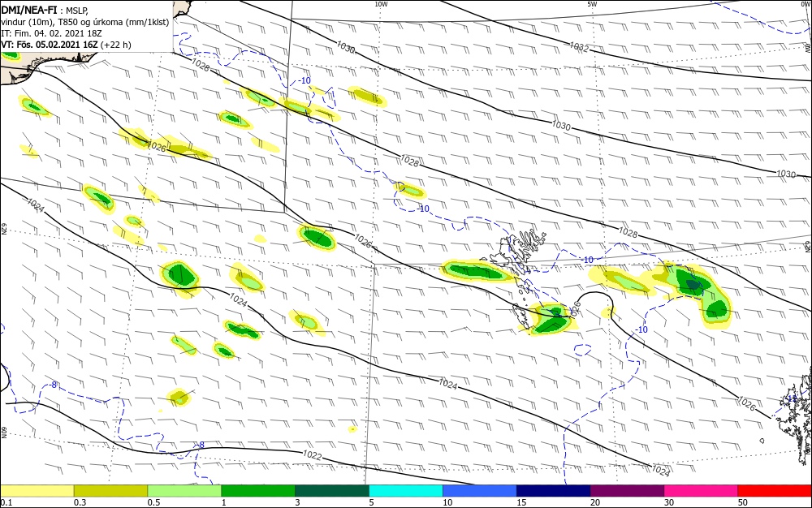This screenshot has height=508, width=812.
Task: Pick the cyan 5 mm legend band
Action: click(406, 491)
